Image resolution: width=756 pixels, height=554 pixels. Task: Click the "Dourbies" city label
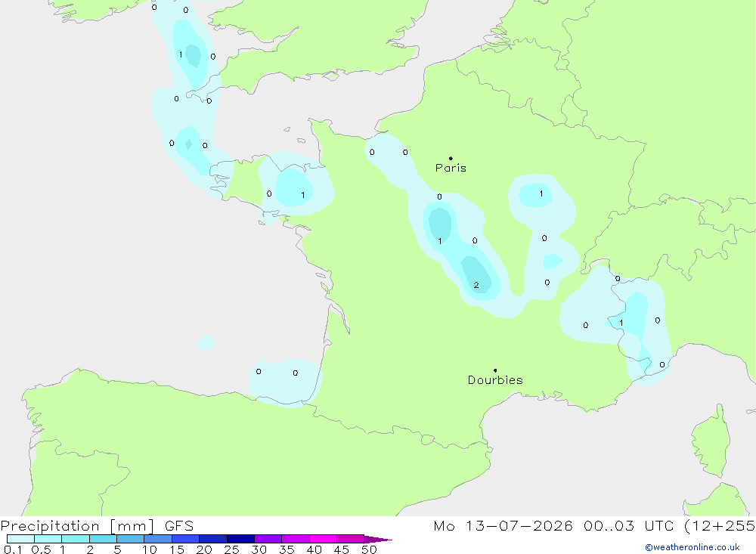[495, 380]
